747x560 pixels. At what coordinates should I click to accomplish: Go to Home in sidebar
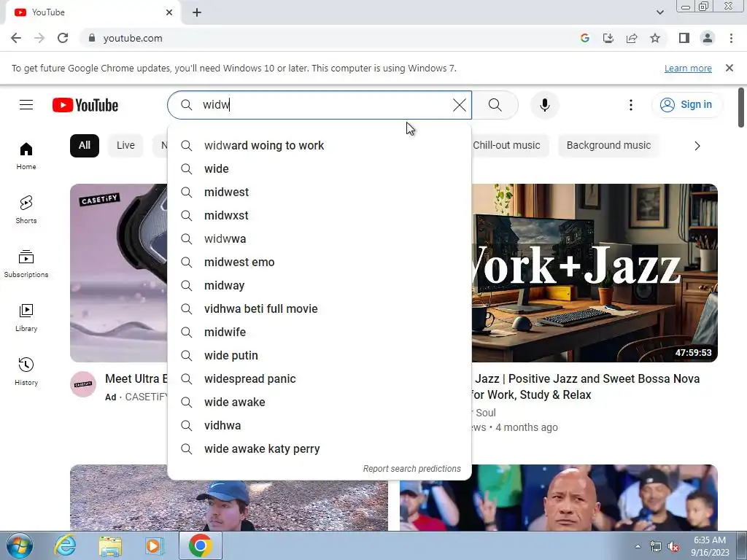pyautogui.click(x=26, y=156)
